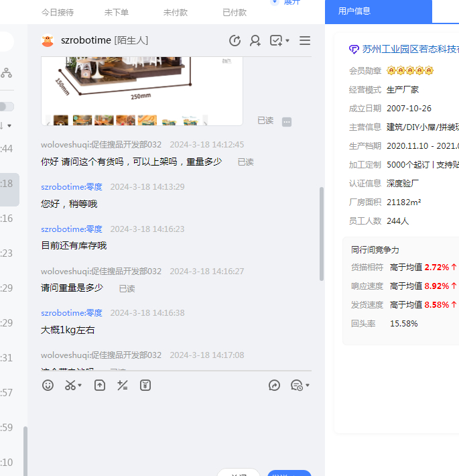
Task: Switch to the 今日接待 tab
Action: click(58, 12)
